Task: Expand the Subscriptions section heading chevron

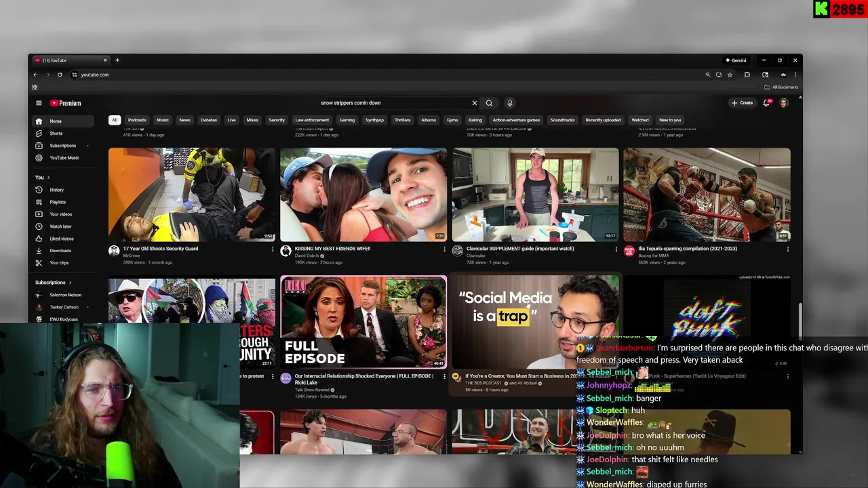Action: point(70,283)
